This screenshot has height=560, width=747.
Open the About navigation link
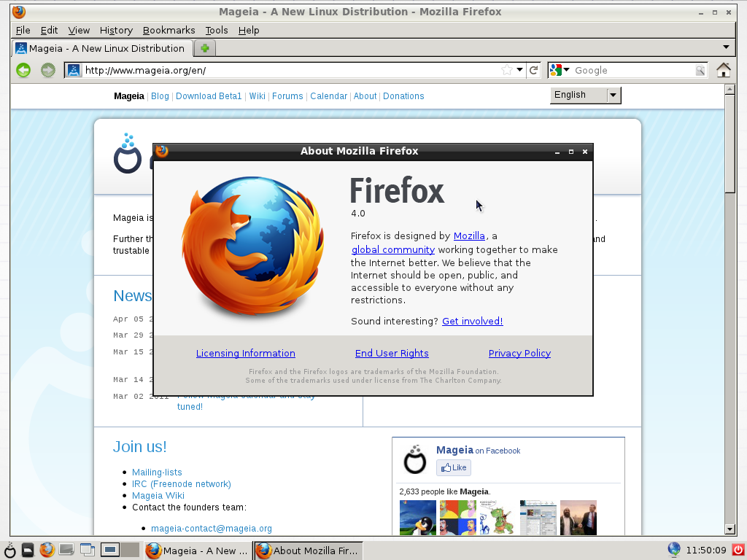pos(365,96)
